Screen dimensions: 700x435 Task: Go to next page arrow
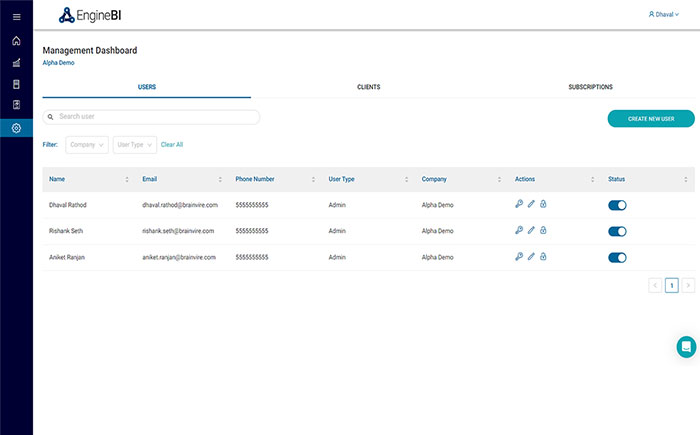[x=688, y=285]
